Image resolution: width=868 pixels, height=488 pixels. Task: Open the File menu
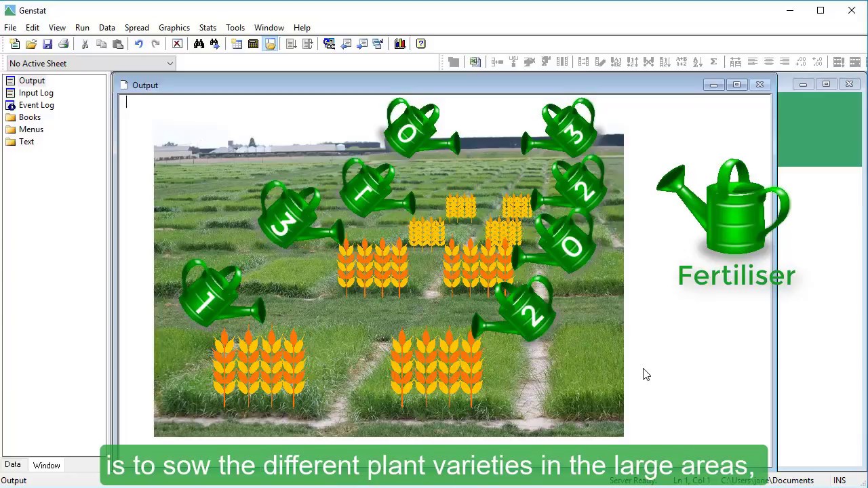[x=10, y=28]
